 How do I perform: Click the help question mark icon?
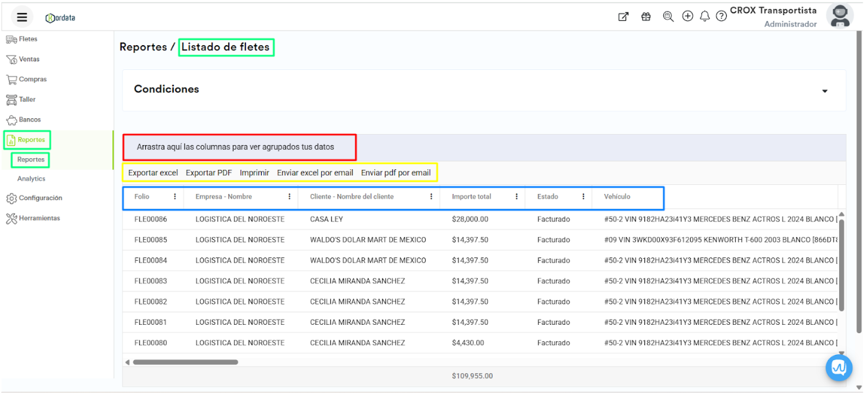tap(721, 17)
